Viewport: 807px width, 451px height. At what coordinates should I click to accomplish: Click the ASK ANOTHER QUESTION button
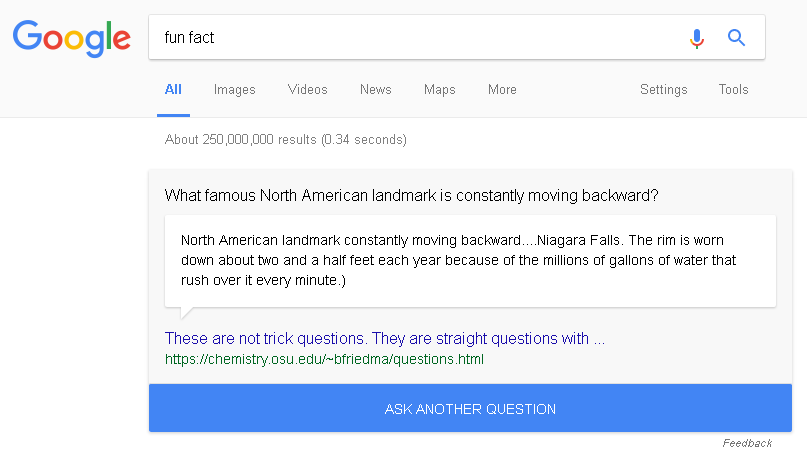(x=470, y=408)
